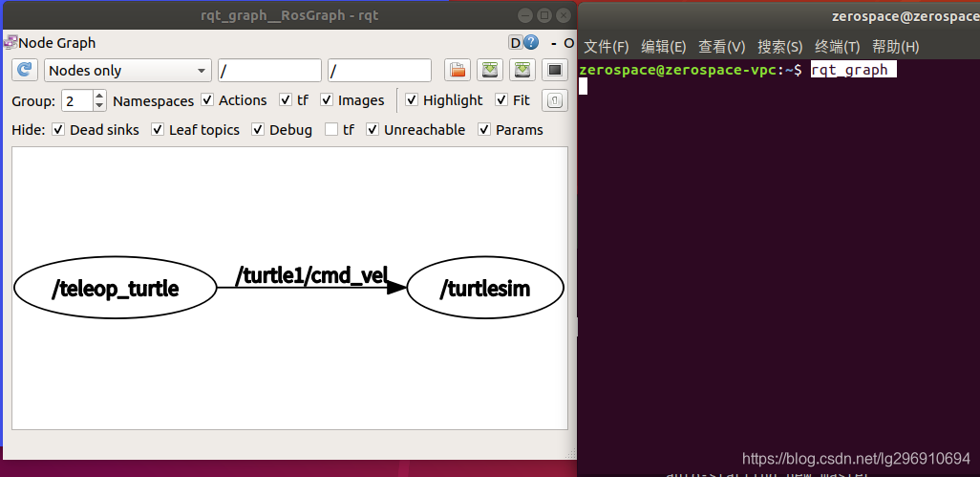Viewport: 980px width, 477px height.
Task: Maximize the rqt_graph window
Action: pyautogui.click(x=544, y=15)
